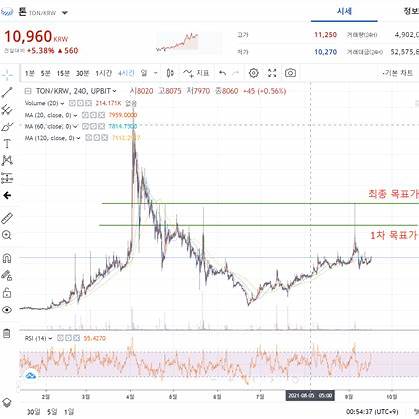Image resolution: width=419 pixels, height=419 pixels.
Task: Open the object tree layers icon
Action: click(x=7, y=402)
